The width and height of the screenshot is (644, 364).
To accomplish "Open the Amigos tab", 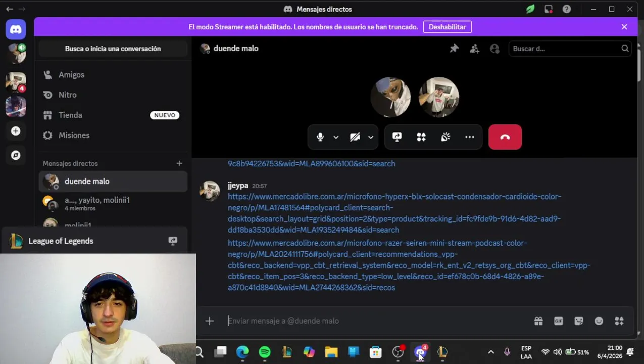I will pos(113,75).
